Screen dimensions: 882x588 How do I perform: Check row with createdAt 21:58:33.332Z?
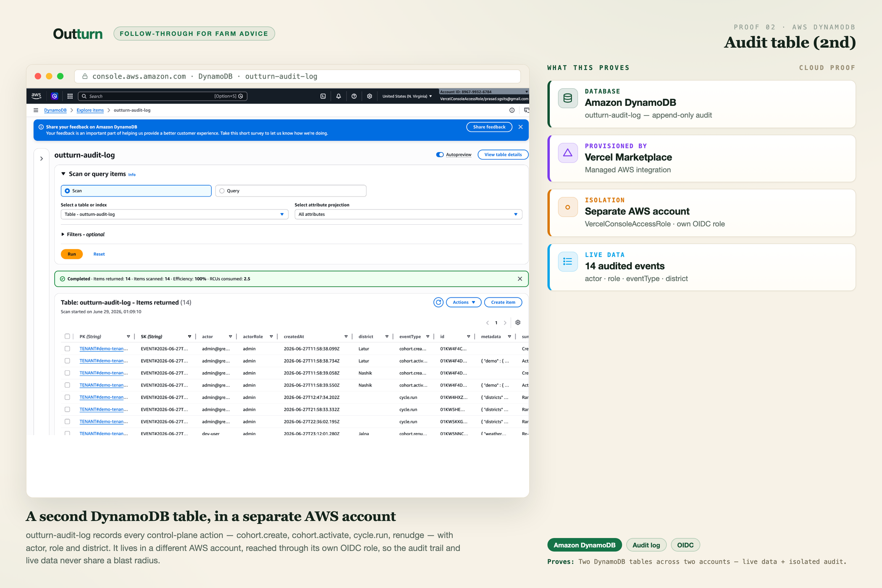[x=67, y=409]
